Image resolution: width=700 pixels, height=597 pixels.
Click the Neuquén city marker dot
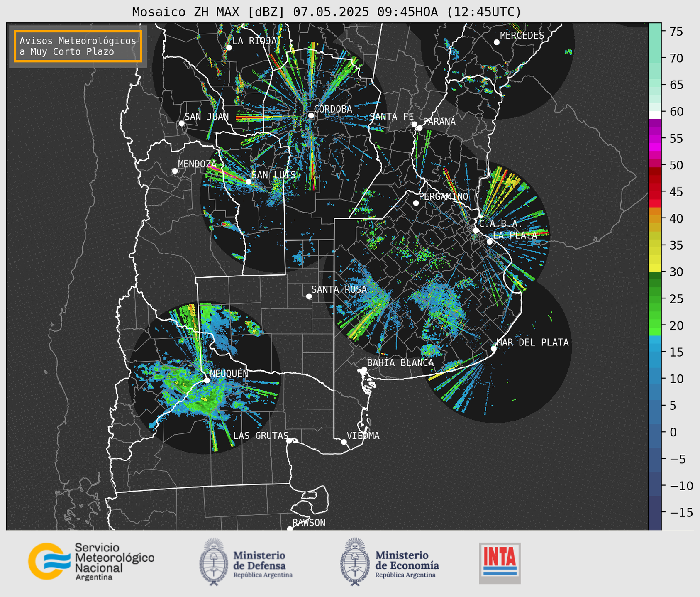coord(207,380)
